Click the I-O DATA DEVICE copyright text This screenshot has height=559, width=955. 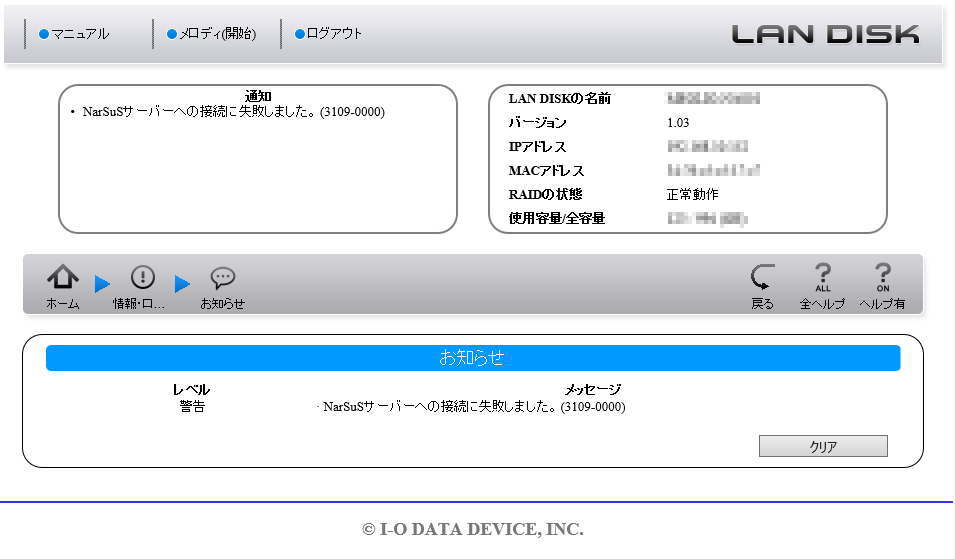(x=473, y=529)
